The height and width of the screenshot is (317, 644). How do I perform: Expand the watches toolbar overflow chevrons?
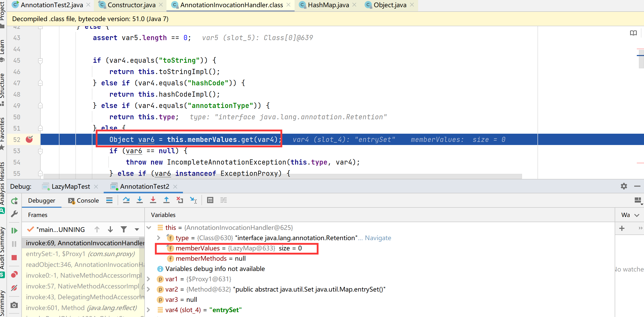pyautogui.click(x=640, y=228)
